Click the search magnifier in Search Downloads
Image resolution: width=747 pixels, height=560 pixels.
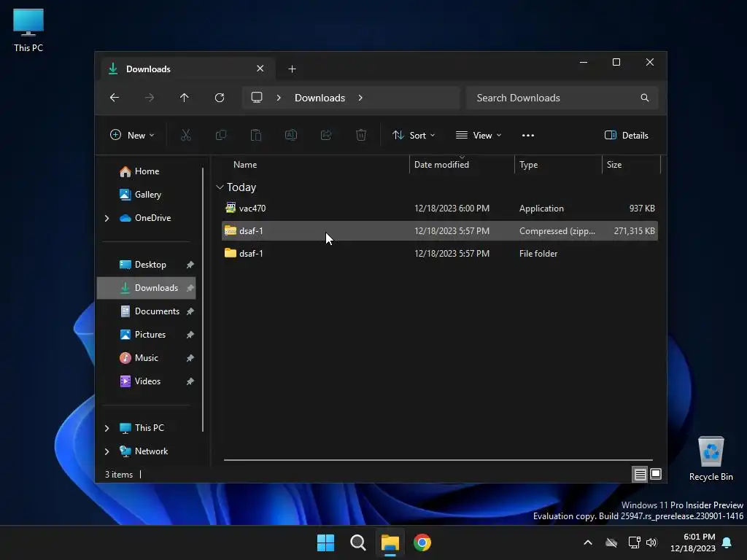[645, 98]
